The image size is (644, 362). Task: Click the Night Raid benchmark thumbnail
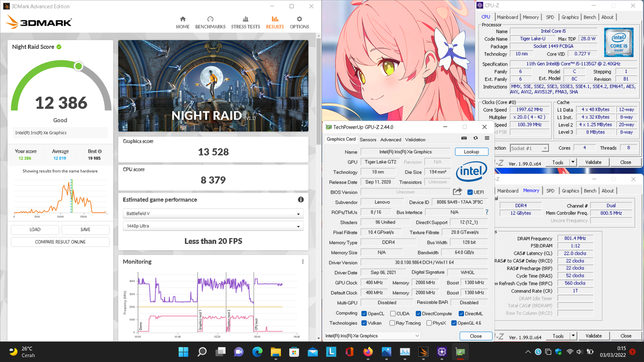pyautogui.click(x=213, y=86)
